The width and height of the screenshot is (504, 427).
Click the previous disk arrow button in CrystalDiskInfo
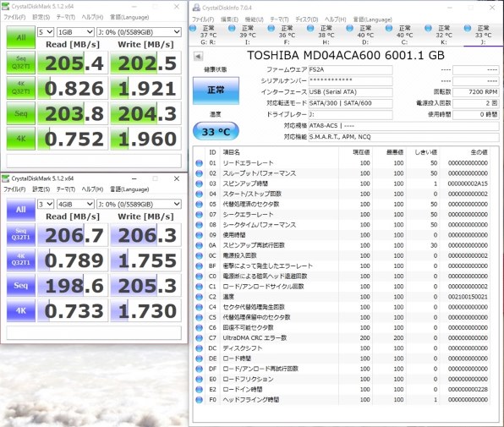click(199, 56)
